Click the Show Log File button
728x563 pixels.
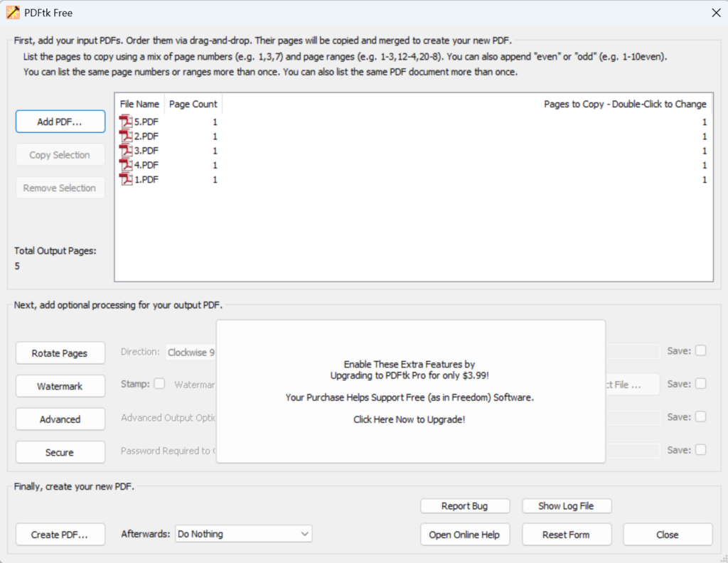566,506
